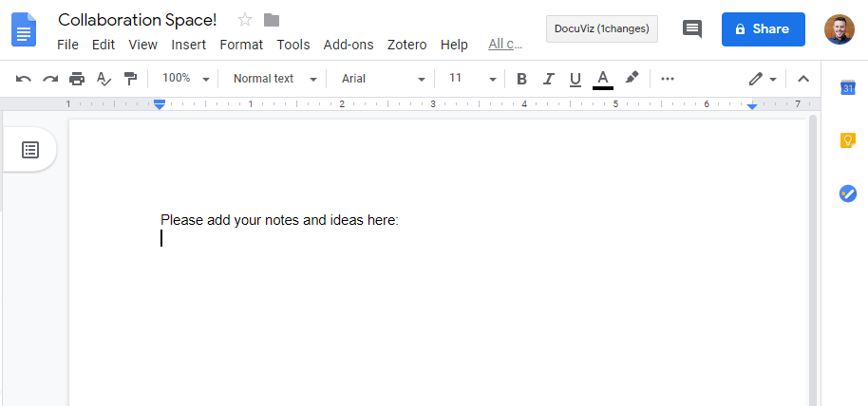Toggle bold formatting
This screenshot has width=868, height=406.
[521, 79]
